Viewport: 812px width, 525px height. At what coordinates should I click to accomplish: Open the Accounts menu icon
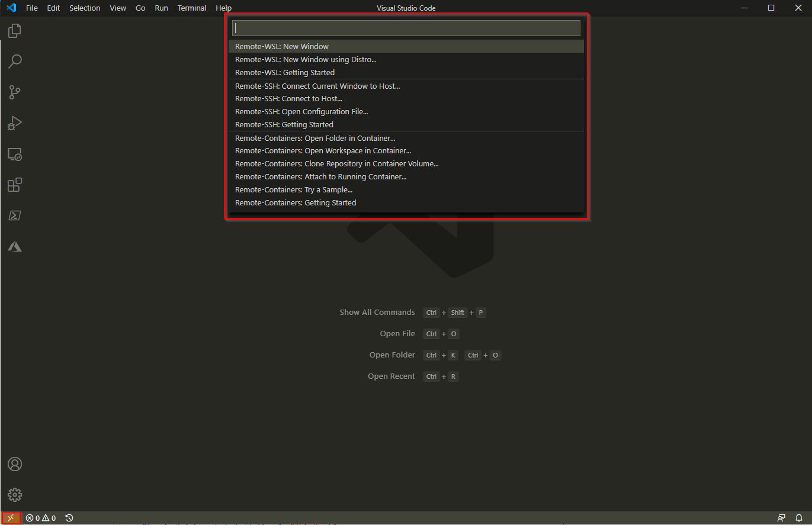(x=15, y=464)
